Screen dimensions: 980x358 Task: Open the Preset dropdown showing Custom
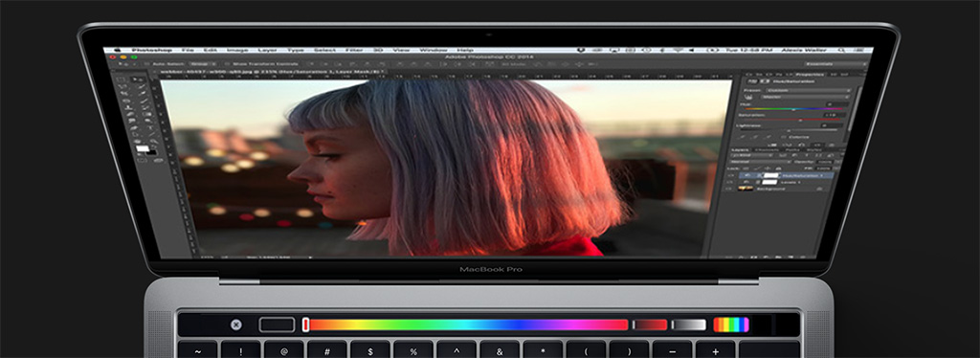810,90
